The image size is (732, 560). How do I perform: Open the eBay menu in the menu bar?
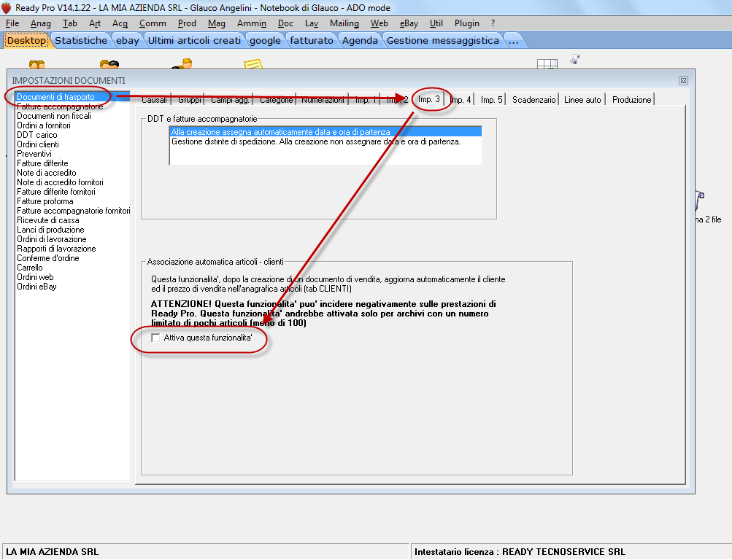[x=409, y=23]
